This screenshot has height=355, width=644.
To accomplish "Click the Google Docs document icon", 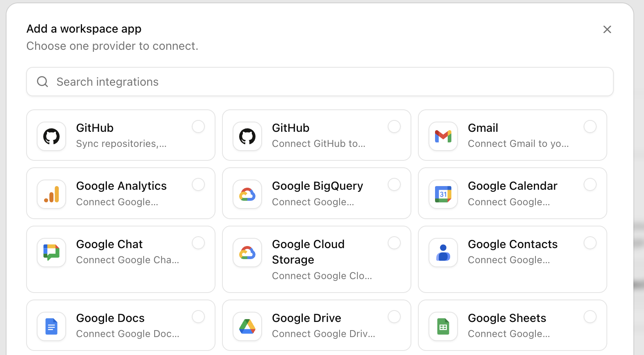I will click(51, 326).
